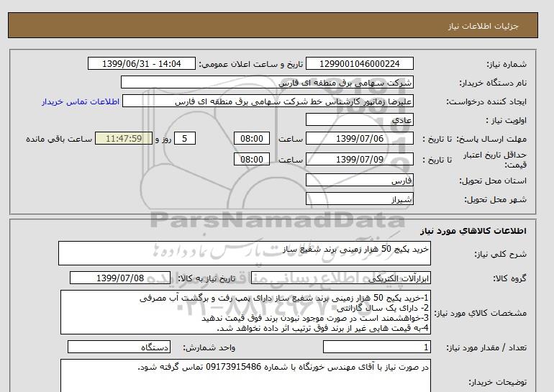Click the remaining time counter 11:47:59
554x392 pixels.
pos(124,139)
